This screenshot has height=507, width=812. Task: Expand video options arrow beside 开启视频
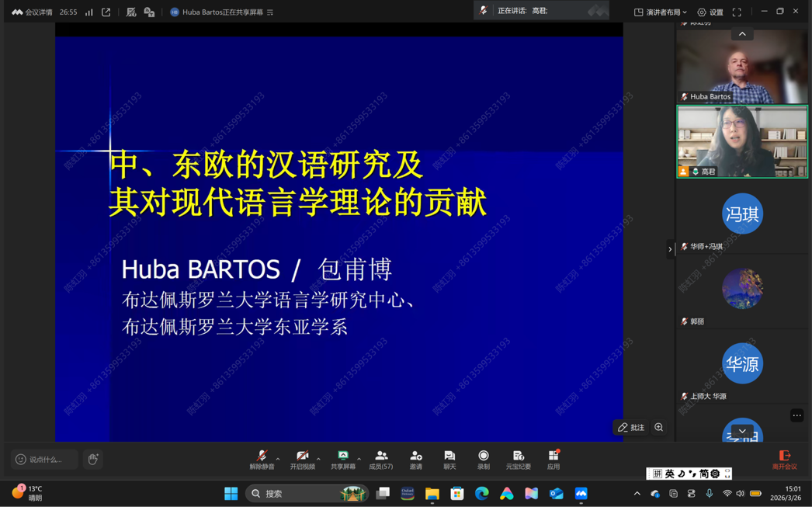tap(318, 459)
